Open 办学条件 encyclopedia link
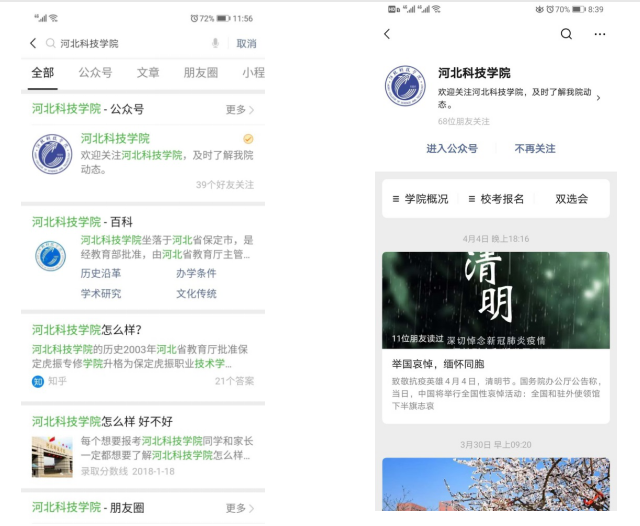The width and height of the screenshot is (640, 526). 196,273
